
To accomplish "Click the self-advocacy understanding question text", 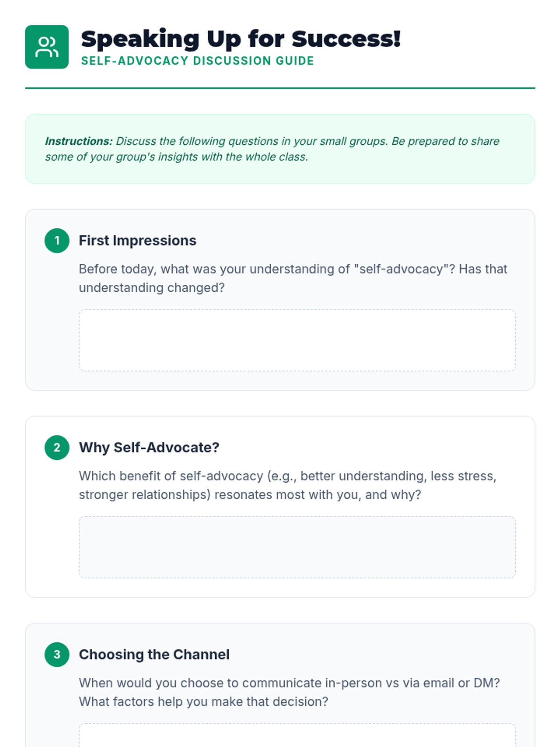I will click(x=293, y=278).
